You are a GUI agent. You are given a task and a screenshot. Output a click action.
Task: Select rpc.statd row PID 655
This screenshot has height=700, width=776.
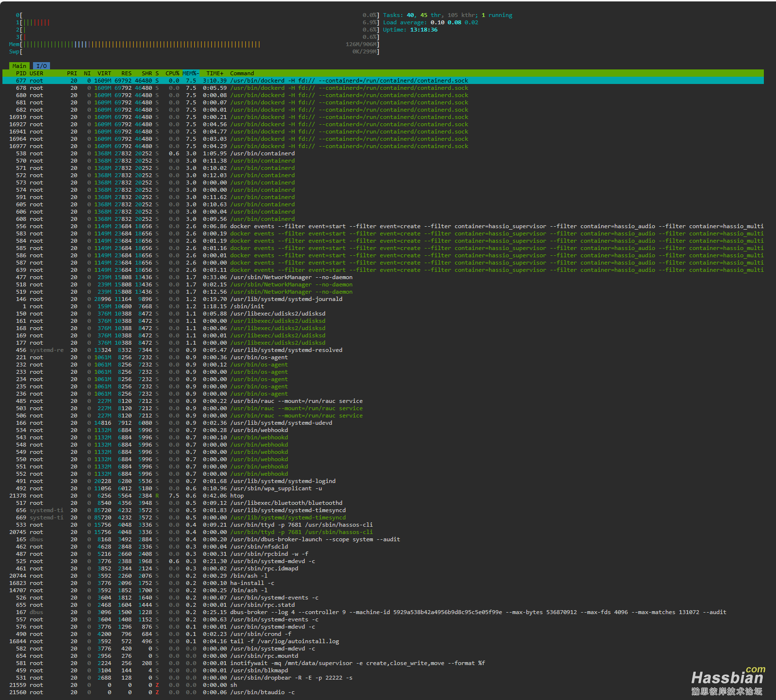coord(383,605)
